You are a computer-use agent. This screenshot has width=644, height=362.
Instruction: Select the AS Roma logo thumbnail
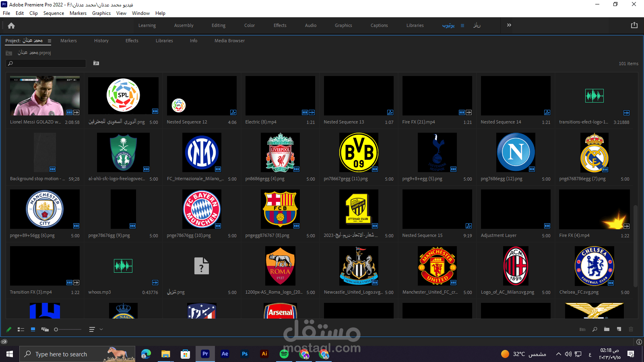(281, 266)
